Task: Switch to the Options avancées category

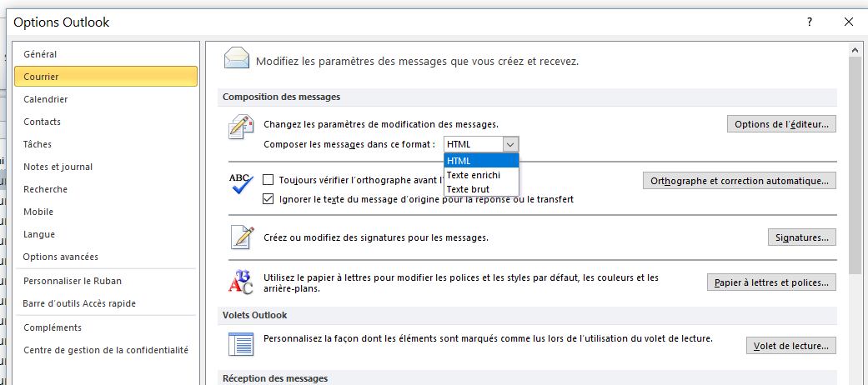Action: 61,257
